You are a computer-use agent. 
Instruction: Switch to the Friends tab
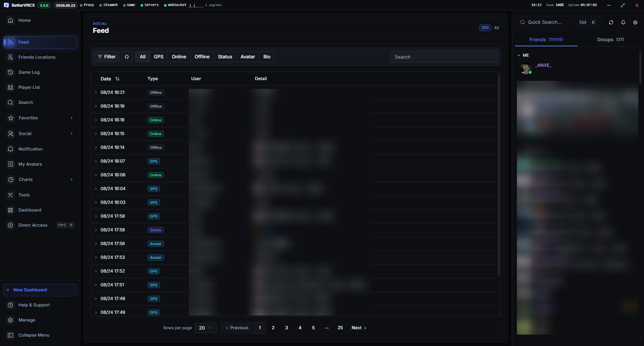coord(546,40)
